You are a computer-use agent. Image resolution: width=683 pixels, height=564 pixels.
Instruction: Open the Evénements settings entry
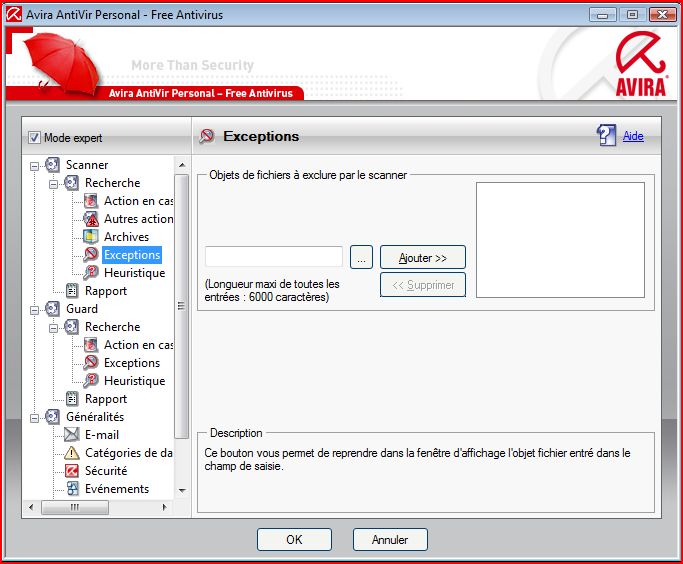(117, 489)
